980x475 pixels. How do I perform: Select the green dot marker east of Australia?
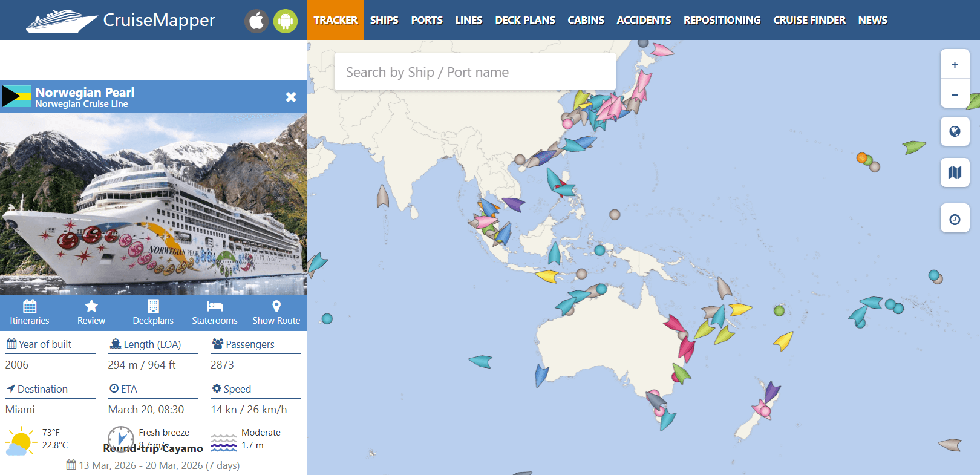point(779,311)
